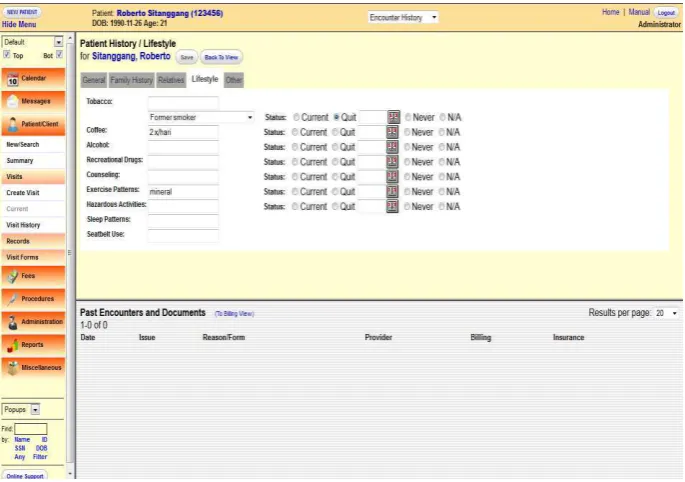
Task: Toggle the Top frame checkbox
Action: click(7, 55)
